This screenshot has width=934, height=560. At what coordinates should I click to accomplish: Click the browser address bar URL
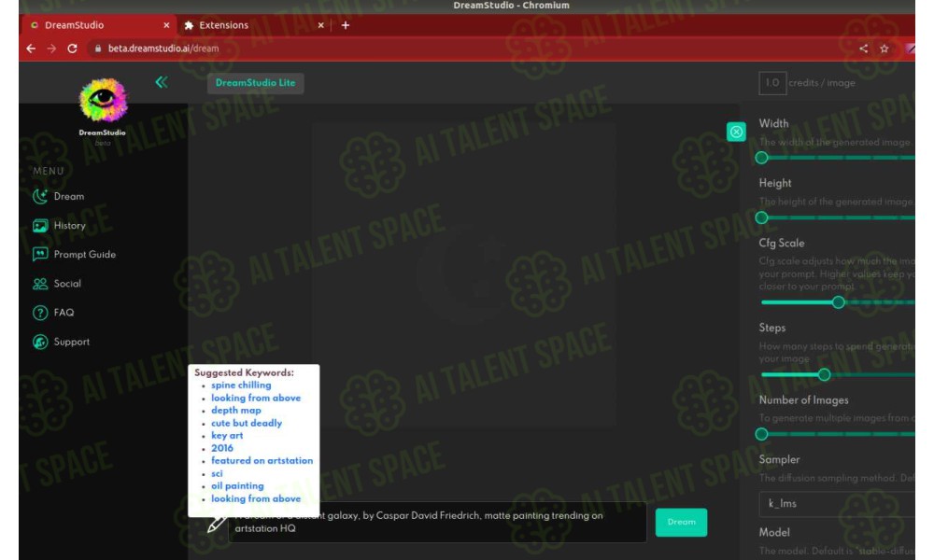click(x=163, y=49)
